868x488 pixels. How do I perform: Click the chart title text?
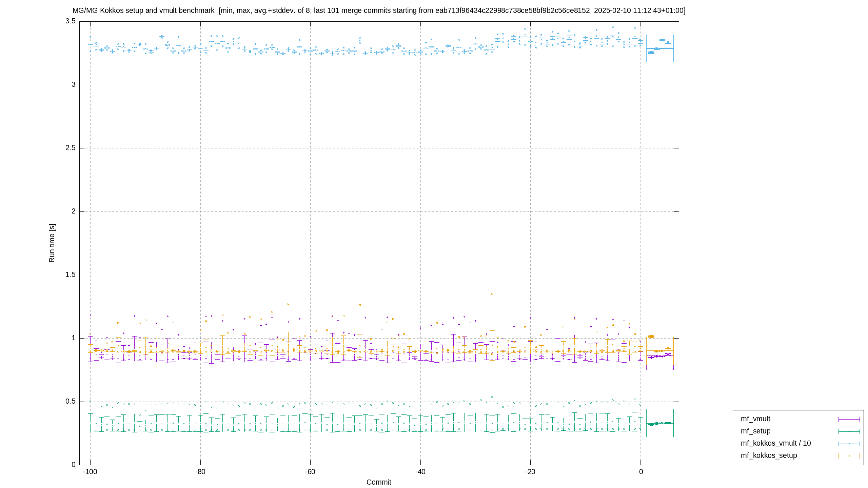pyautogui.click(x=379, y=11)
